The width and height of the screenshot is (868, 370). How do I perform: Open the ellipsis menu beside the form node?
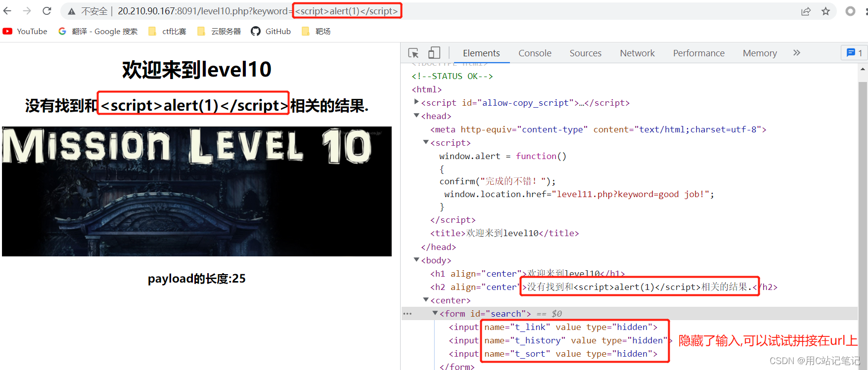click(x=408, y=313)
